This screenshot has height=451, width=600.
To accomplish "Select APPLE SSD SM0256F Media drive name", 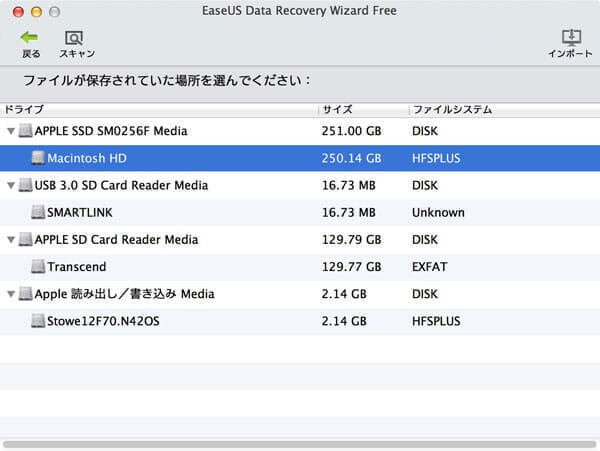I will click(x=111, y=131).
